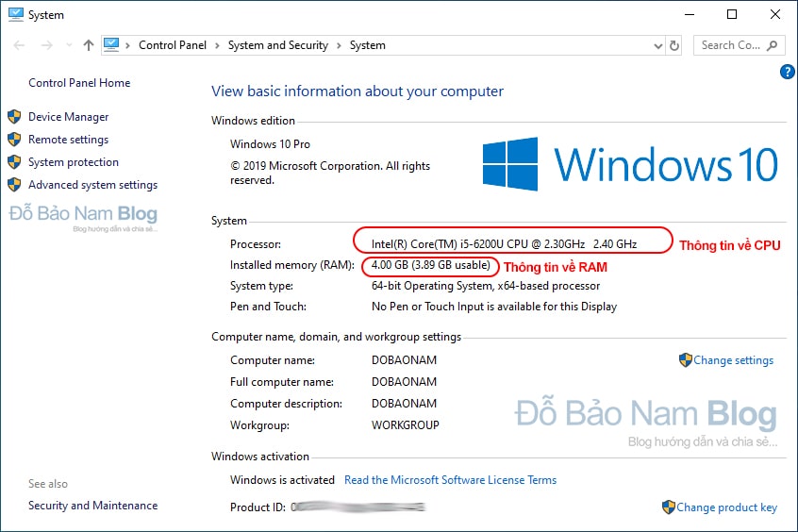Expand chevron after System and Security breadcrumb
The image size is (798, 532).
click(x=339, y=46)
